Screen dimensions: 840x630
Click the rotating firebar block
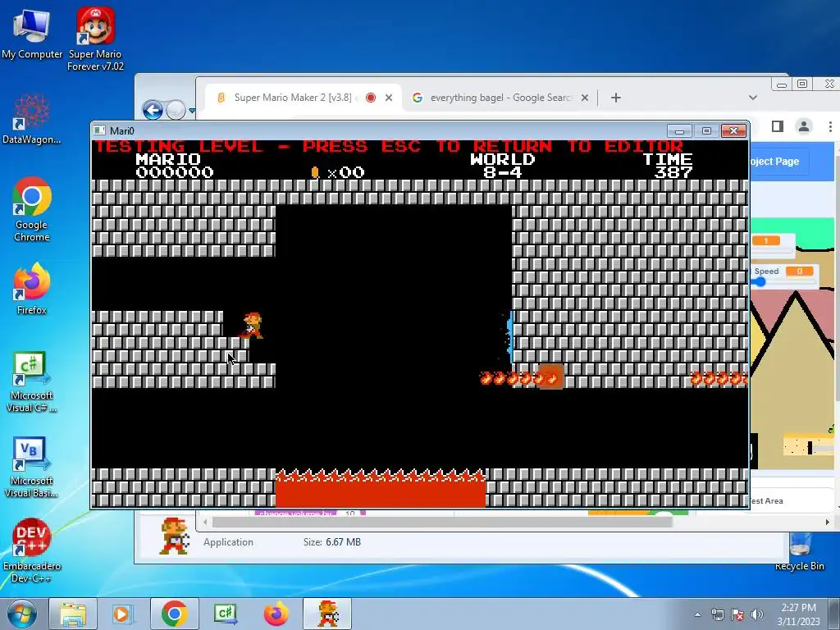(550, 377)
